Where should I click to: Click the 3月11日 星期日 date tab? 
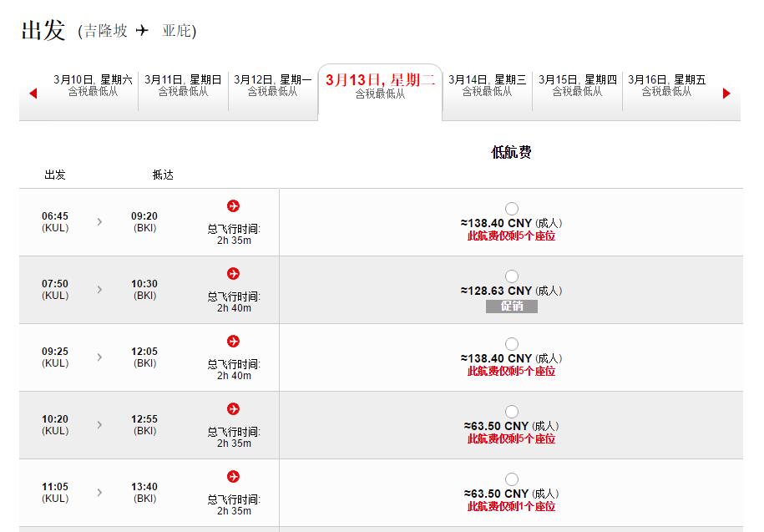point(183,86)
